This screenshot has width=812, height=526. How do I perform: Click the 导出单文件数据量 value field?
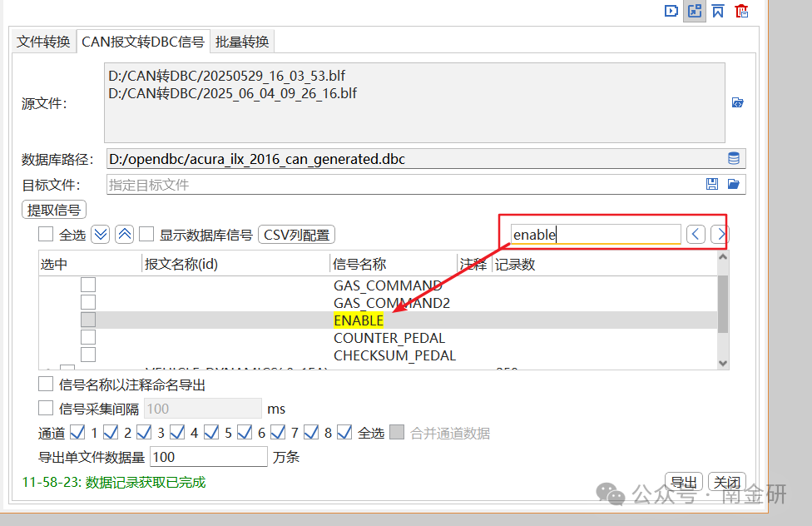click(209, 457)
